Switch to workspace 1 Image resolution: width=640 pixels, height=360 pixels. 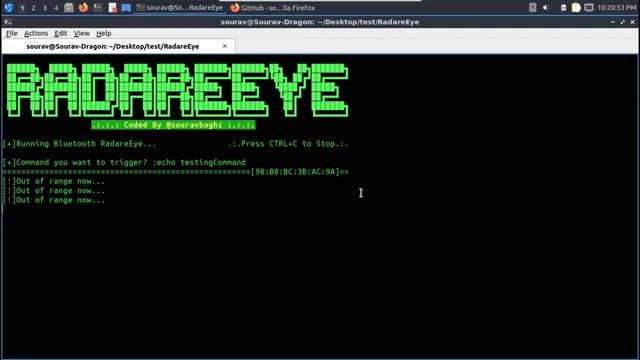coord(22,8)
